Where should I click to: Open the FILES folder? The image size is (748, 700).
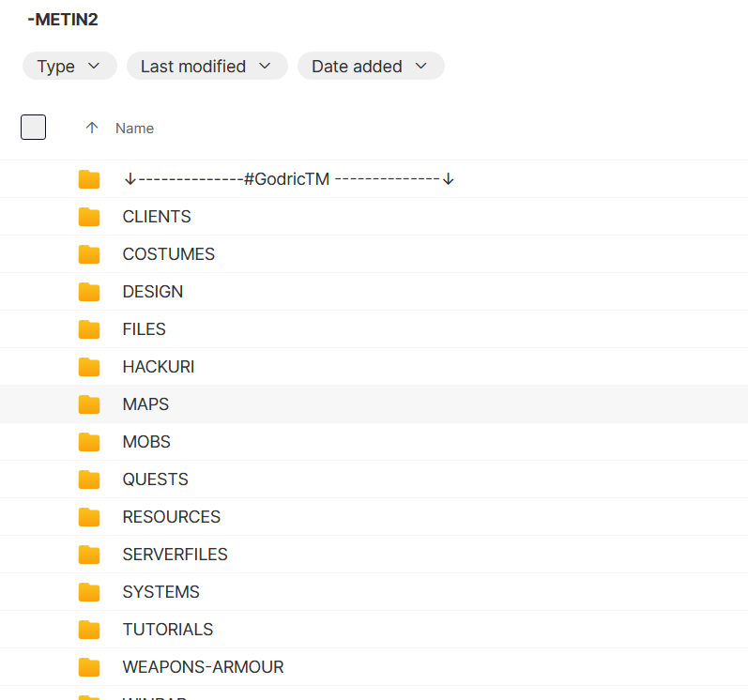pyautogui.click(x=144, y=329)
